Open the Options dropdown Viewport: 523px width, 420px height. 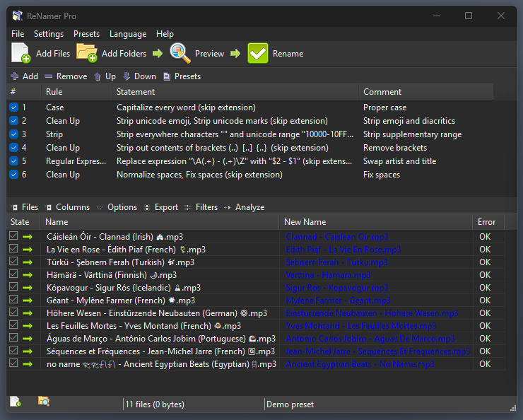coord(117,207)
